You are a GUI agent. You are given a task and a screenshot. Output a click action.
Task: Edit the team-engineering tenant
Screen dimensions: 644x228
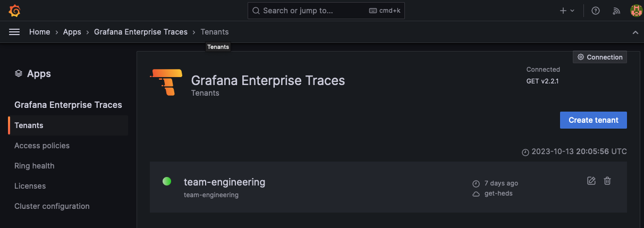[591, 181]
